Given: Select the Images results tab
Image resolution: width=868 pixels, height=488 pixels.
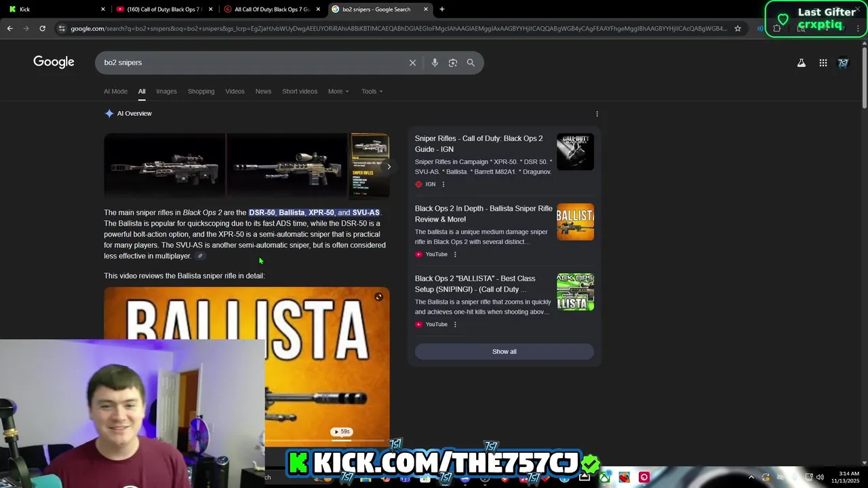Looking at the screenshot, I should coord(166,91).
